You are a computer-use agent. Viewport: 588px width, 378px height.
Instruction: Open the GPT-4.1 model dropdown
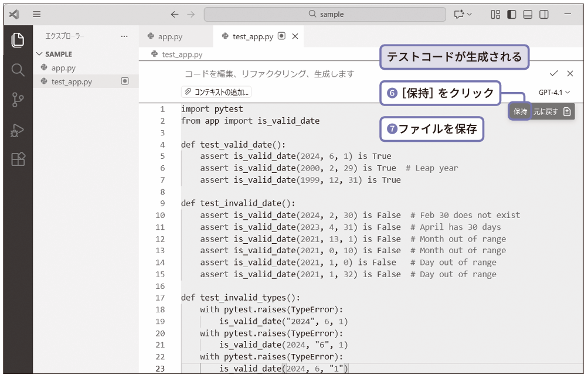554,92
